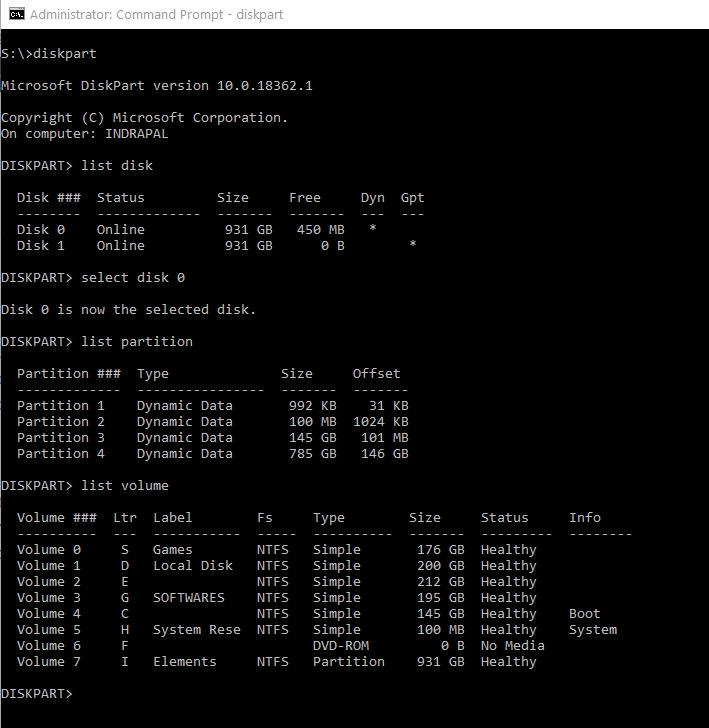This screenshot has width=709, height=728.
Task: Click the 'S:\>diskpart' command line
Action: coord(48,53)
